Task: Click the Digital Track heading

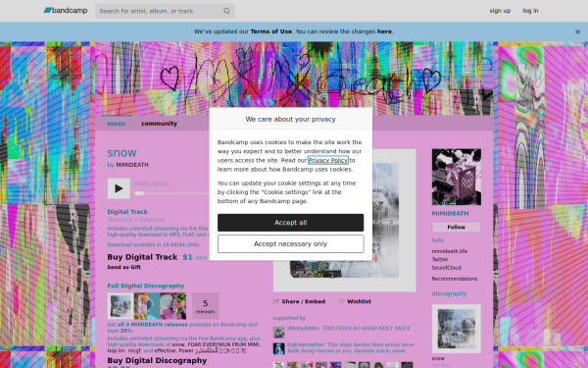Action: [127, 212]
